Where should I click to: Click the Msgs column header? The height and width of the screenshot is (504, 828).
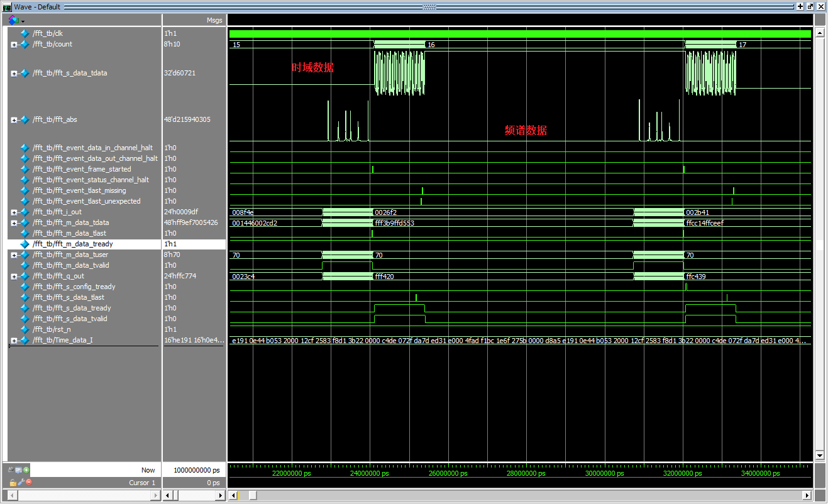214,19
